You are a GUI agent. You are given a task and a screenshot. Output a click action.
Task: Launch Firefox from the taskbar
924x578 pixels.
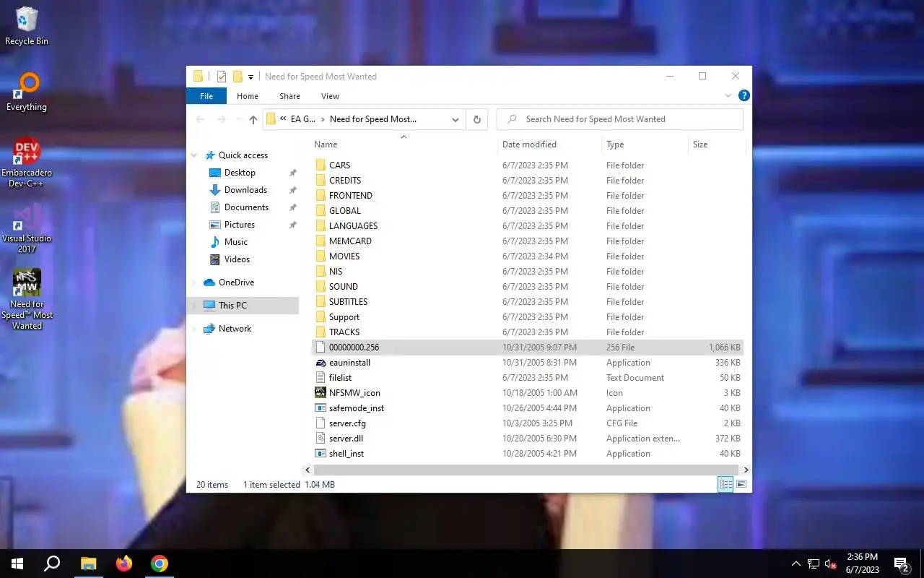tap(124, 564)
